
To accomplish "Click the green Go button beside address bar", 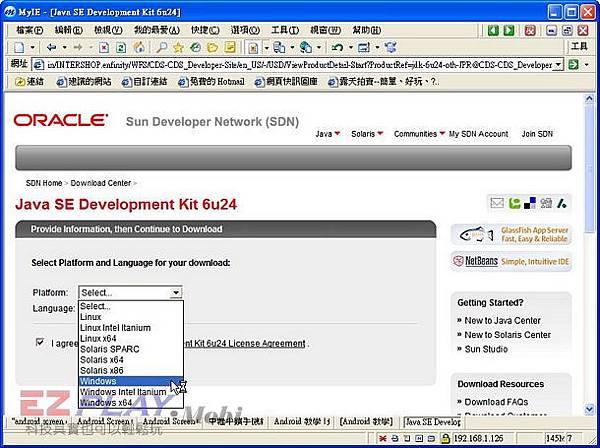I will tap(573, 64).
